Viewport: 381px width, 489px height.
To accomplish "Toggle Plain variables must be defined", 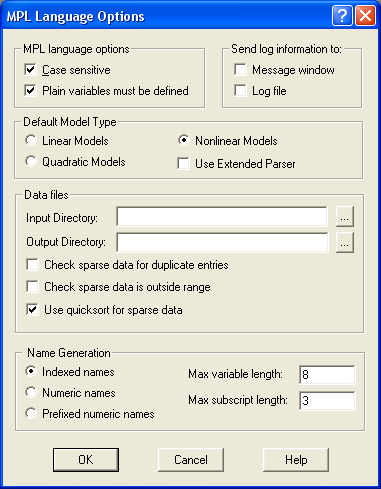I will click(x=30, y=90).
